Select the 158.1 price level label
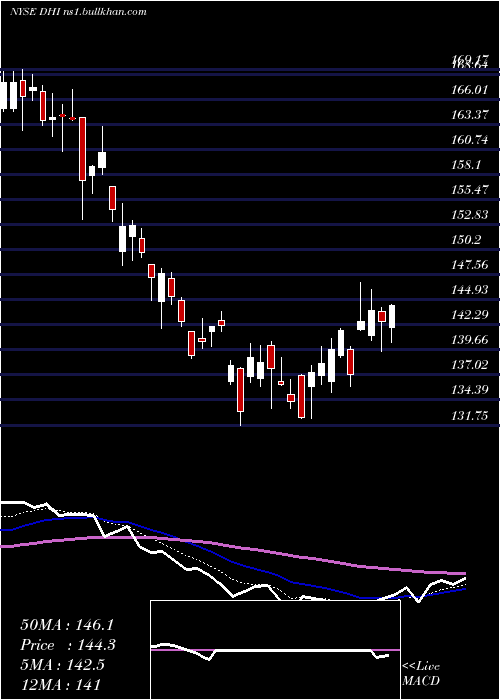The height and width of the screenshot is (700, 500). click(466, 165)
